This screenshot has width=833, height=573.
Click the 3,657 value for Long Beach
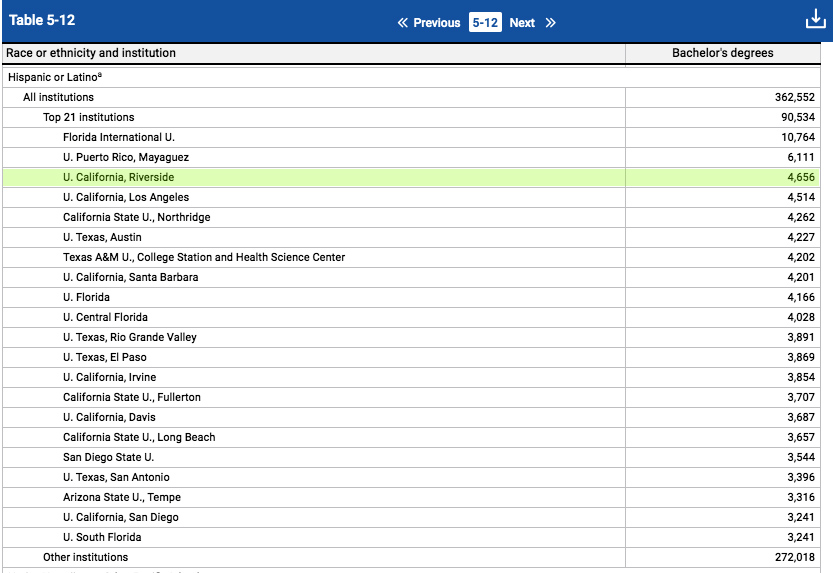click(801, 438)
